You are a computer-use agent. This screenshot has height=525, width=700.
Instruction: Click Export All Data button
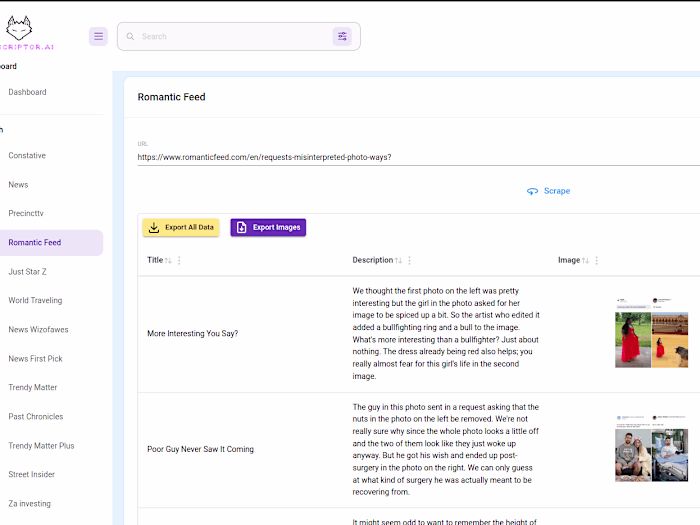point(181,227)
